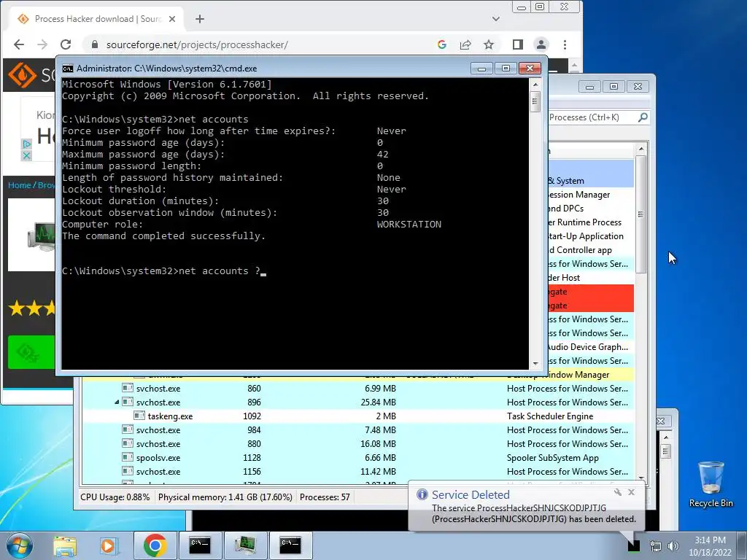747x560 pixels.
Task: Click the Chrome forward arrow button
Action: (42, 44)
